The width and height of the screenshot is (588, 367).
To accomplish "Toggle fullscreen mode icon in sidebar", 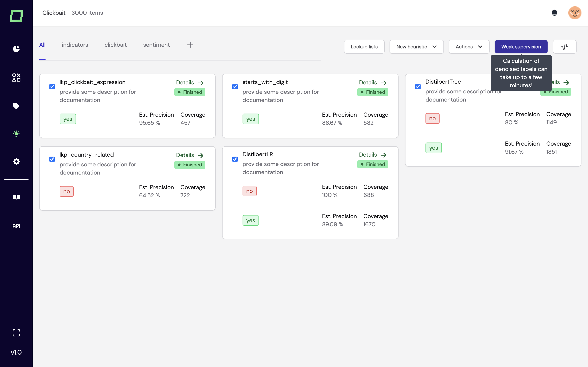I will point(16,333).
